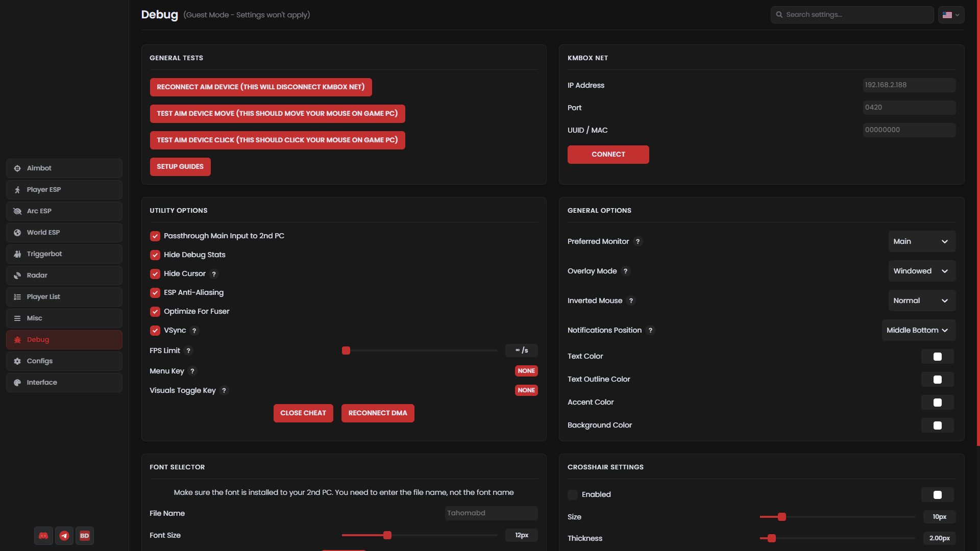The width and height of the screenshot is (980, 551).
Task: Uncheck Hide Debug Stats
Action: (155, 255)
